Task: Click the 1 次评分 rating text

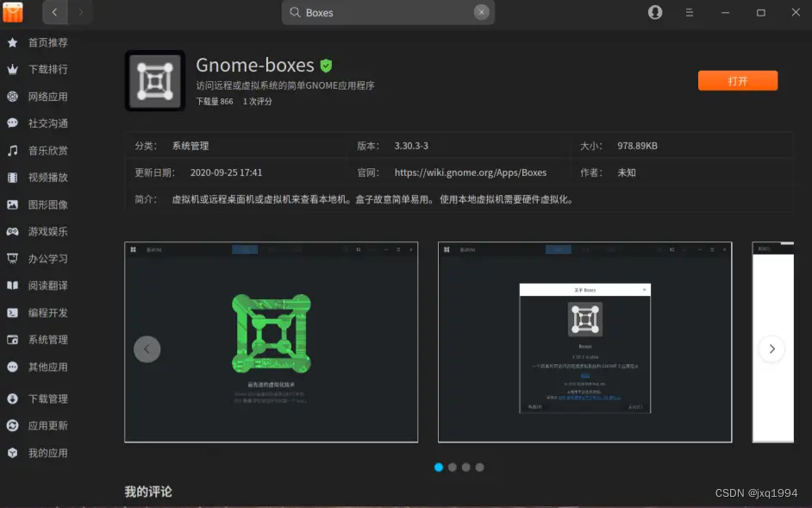Action: pos(258,102)
